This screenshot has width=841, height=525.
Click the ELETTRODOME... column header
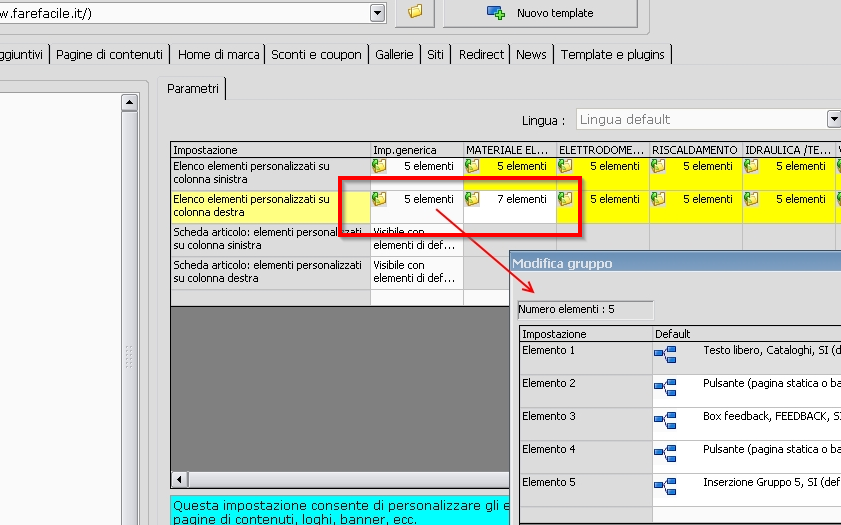pyautogui.click(x=603, y=150)
